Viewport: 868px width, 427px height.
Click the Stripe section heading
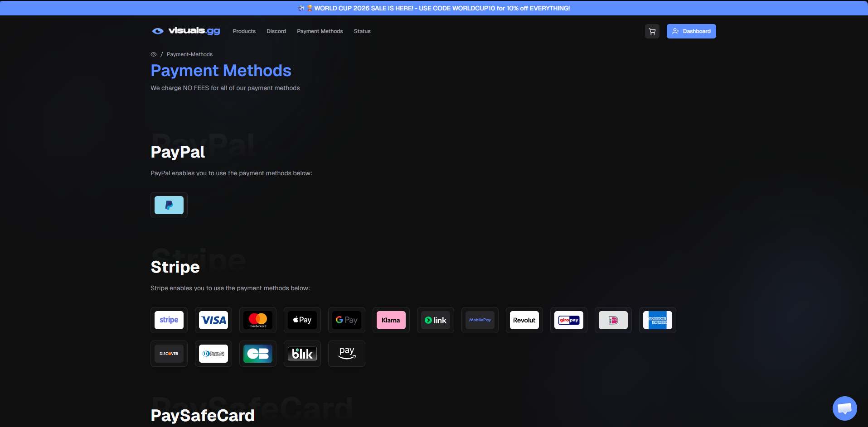tap(175, 267)
